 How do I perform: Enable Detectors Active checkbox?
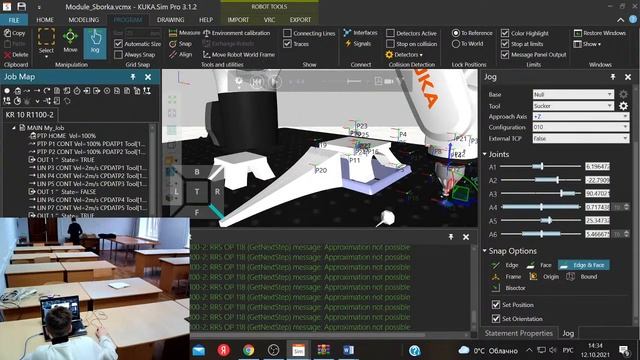[390, 33]
